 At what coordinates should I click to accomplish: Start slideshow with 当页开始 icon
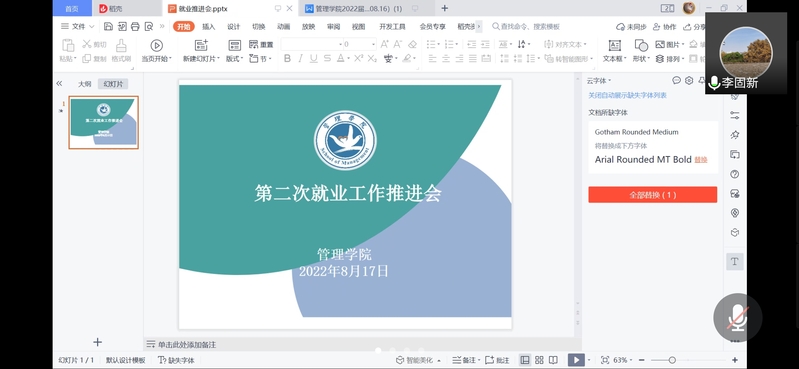pos(156,45)
